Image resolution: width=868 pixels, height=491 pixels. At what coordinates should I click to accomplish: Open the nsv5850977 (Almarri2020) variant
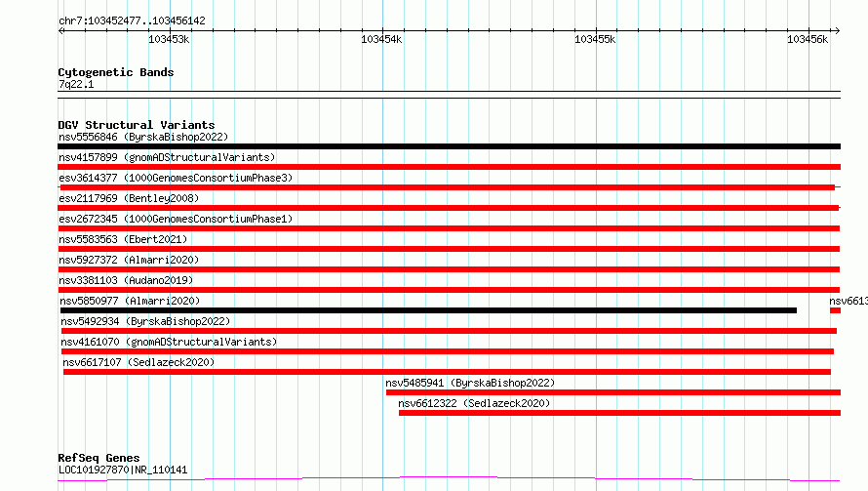(130, 301)
